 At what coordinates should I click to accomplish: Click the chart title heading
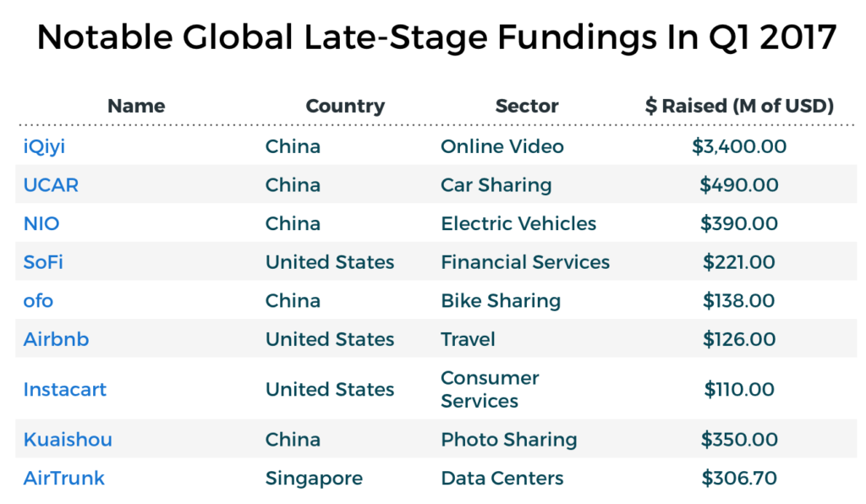[x=436, y=37]
